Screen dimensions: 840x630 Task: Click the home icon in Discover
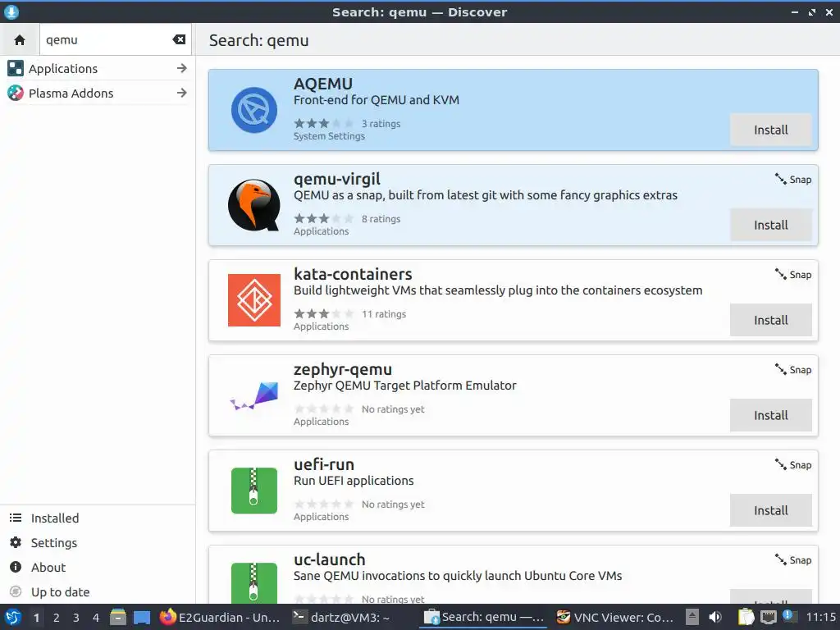point(20,39)
